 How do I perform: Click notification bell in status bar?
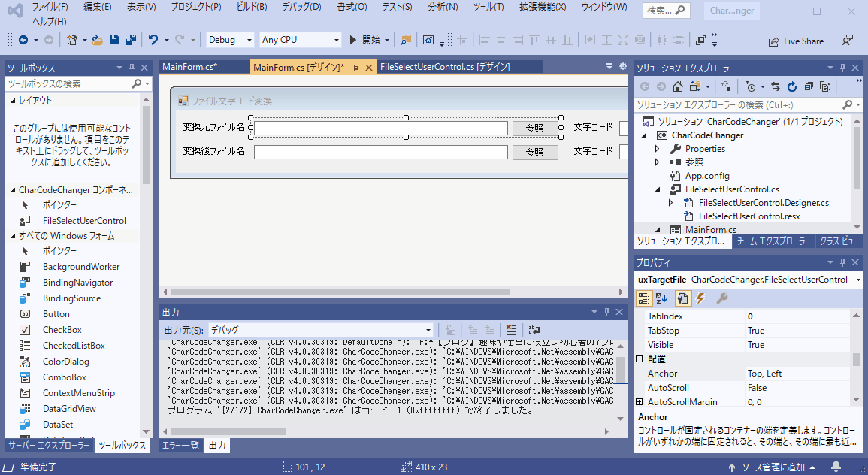(x=836, y=467)
